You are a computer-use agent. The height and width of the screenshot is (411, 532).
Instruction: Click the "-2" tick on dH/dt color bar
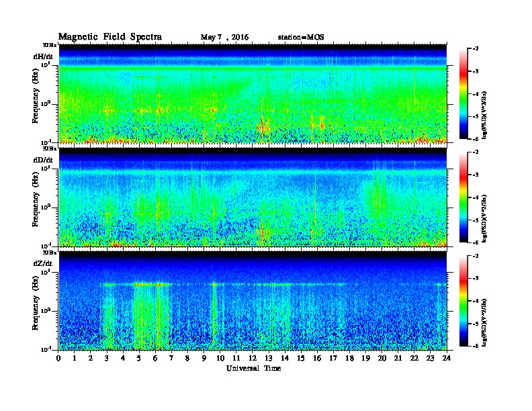[x=476, y=49]
